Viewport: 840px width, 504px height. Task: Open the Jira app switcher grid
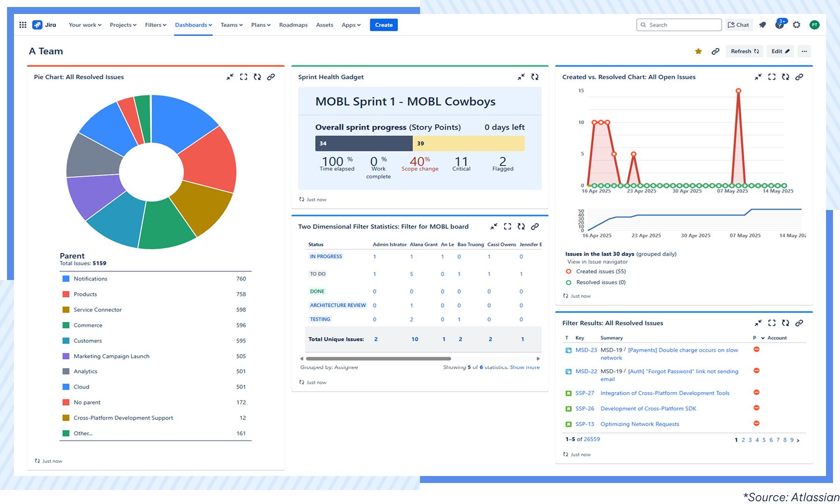[22, 25]
